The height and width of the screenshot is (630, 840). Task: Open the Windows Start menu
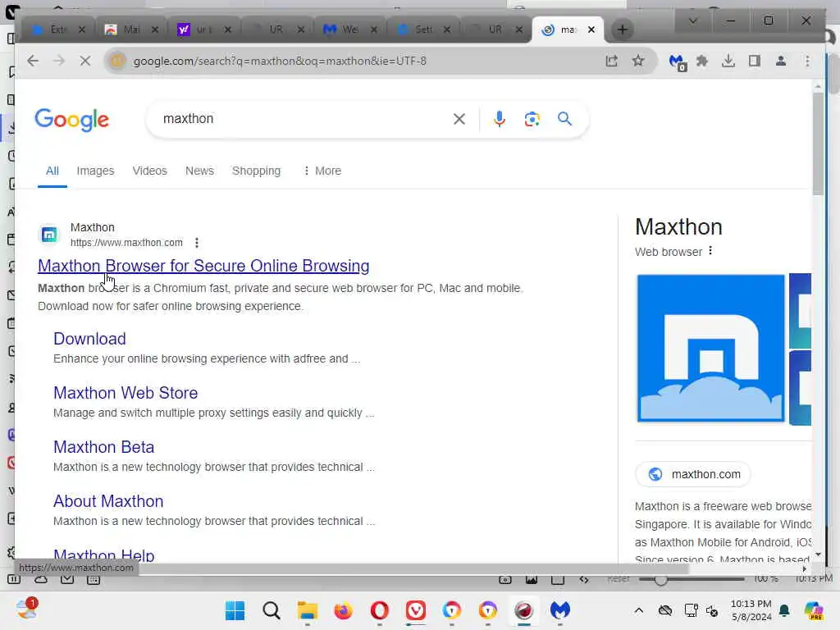[235, 610]
